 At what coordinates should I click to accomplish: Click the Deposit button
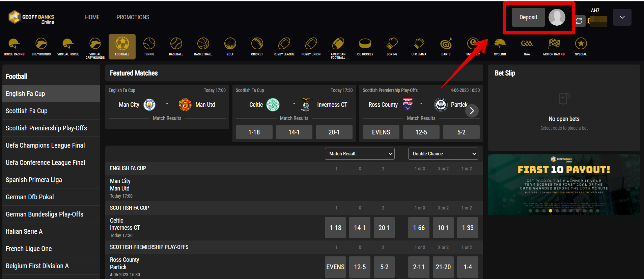pos(528,17)
